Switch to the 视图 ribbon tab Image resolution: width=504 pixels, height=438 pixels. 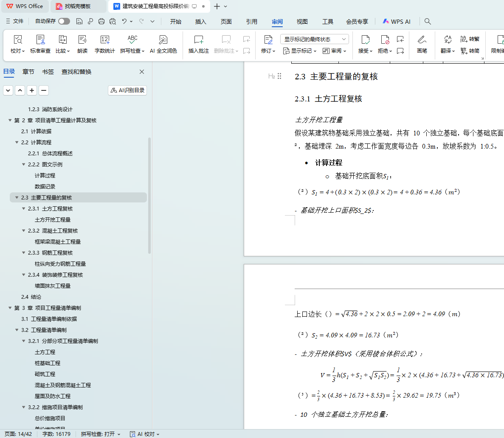coord(302,22)
